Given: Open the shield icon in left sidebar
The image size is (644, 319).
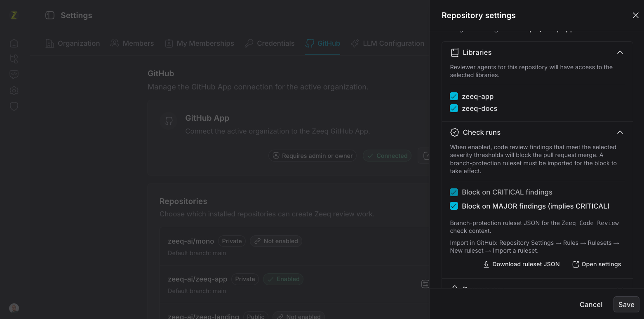Looking at the screenshot, I should [x=14, y=106].
